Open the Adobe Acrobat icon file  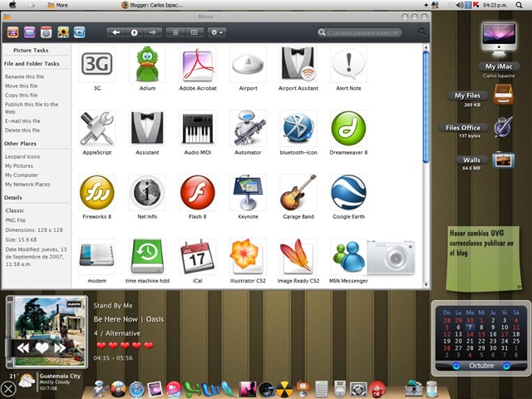(198, 64)
